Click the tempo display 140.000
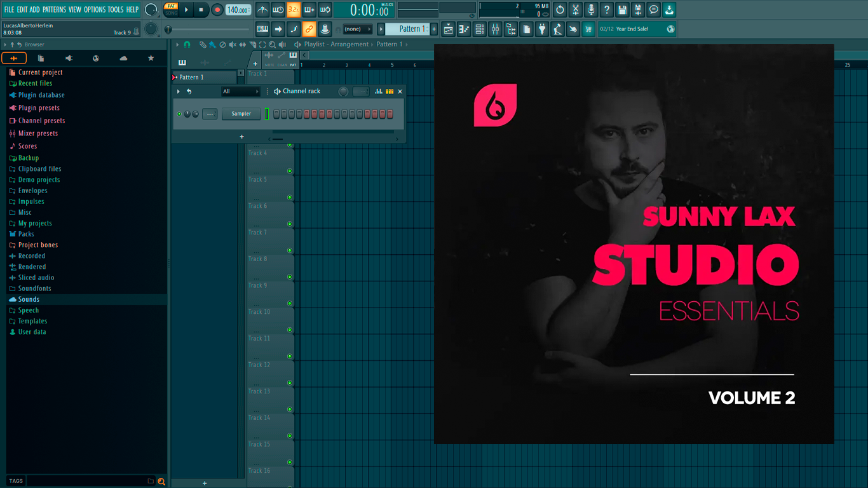 pyautogui.click(x=238, y=10)
